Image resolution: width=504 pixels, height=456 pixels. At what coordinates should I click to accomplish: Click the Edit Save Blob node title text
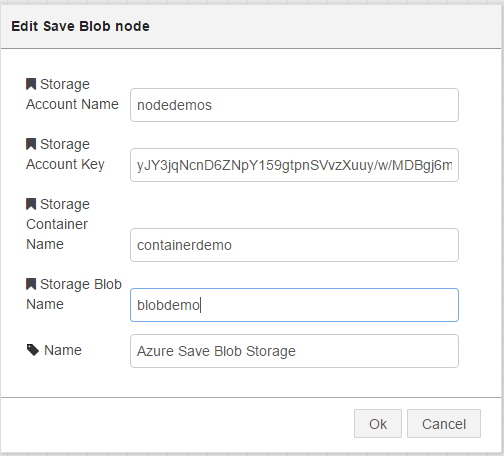coord(80,26)
